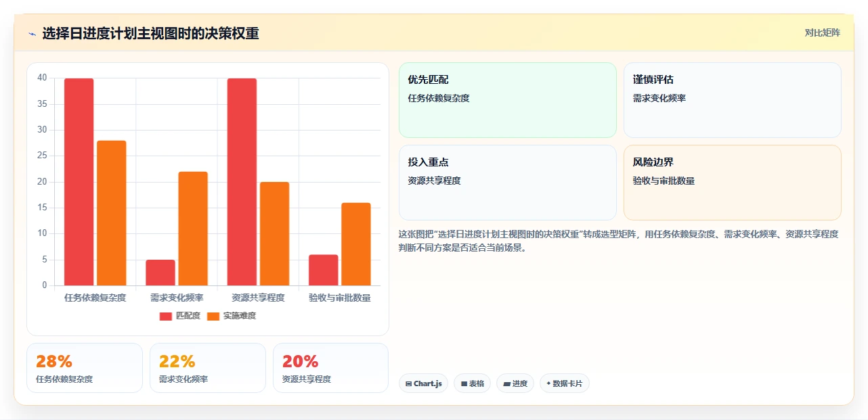This screenshot has width=868, height=420.
Task: Toggle the 匹配度 legend entry
Action: pos(180,316)
